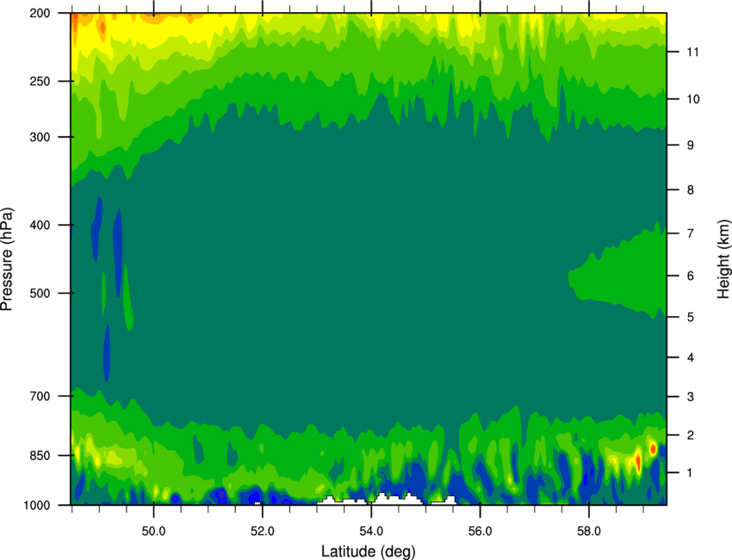Click the 58.0 latitude tick label
The width and height of the screenshot is (732, 560).
[x=589, y=532]
